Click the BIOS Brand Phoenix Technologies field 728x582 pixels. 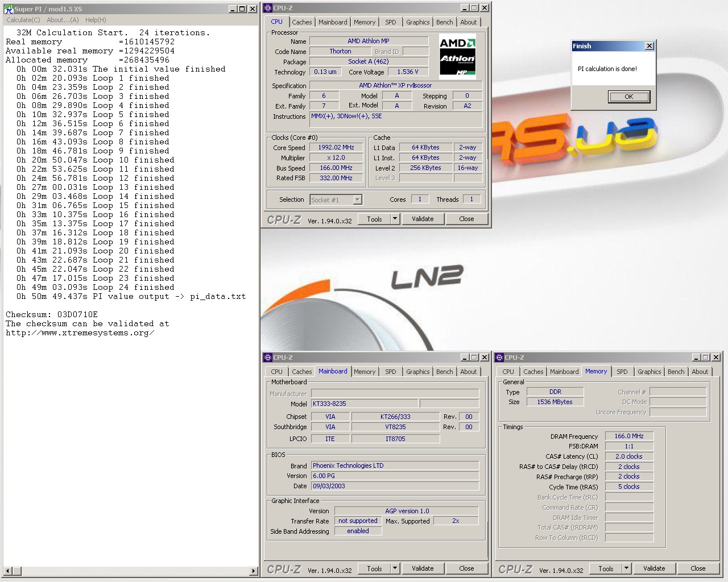click(x=395, y=465)
